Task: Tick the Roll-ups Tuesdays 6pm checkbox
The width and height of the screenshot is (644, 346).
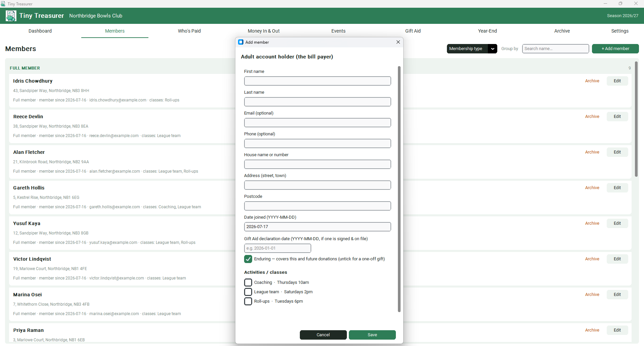Action: click(248, 301)
